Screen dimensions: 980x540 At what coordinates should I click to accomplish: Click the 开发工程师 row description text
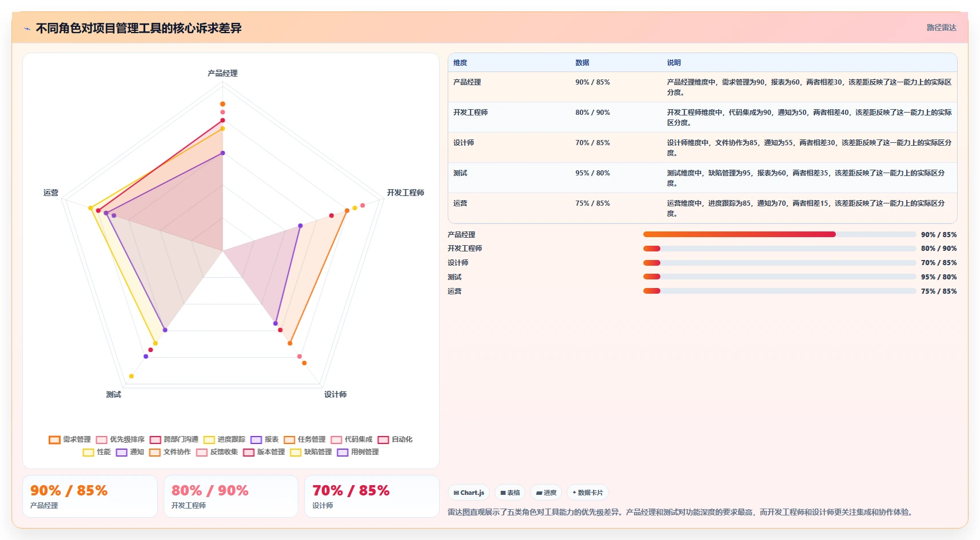[808, 117]
